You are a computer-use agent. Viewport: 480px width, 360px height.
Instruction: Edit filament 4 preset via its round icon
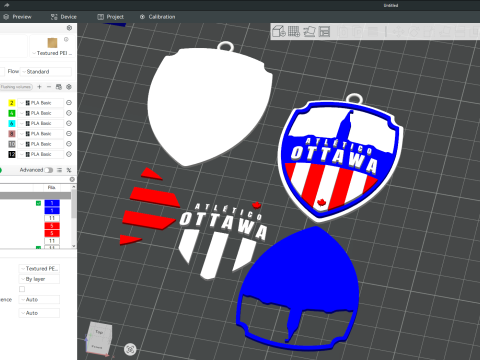click(x=69, y=113)
